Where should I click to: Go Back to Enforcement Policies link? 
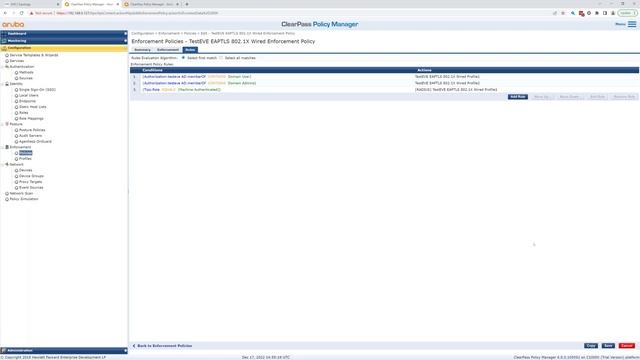162,346
